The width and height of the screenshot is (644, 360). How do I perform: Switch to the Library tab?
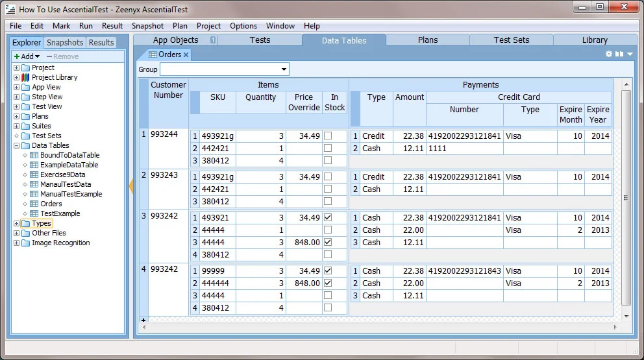tap(594, 40)
